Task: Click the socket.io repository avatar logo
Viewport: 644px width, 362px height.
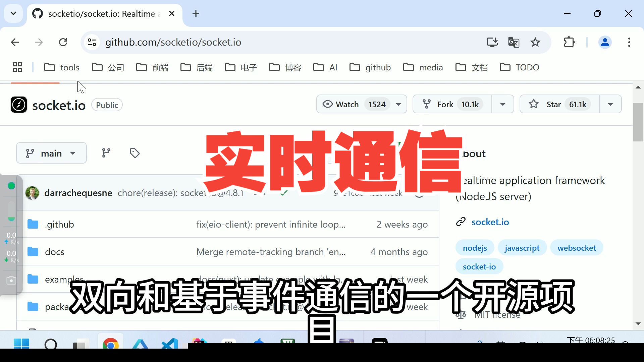Action: click(x=19, y=105)
